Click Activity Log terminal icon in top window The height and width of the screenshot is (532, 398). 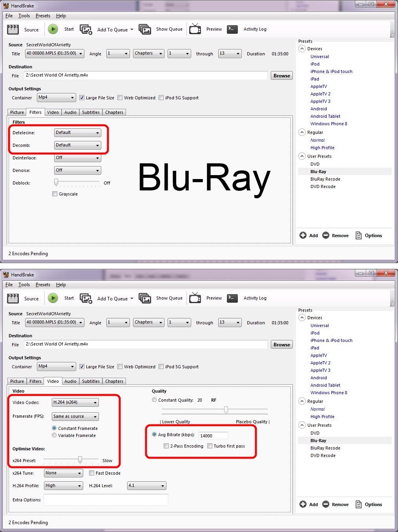[232, 29]
